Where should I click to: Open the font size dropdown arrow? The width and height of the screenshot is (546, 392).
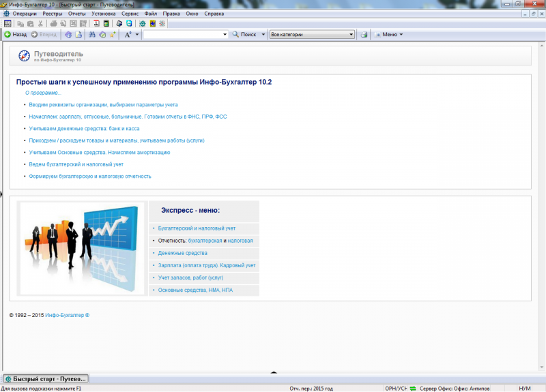coord(137,35)
